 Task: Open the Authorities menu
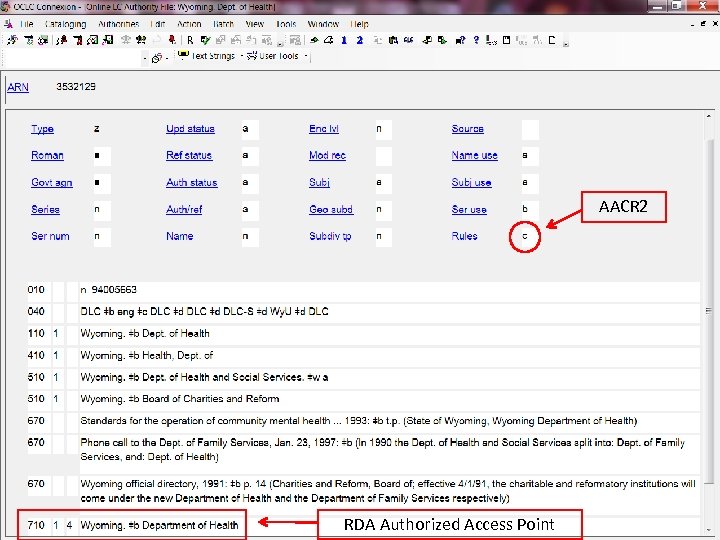click(x=118, y=24)
